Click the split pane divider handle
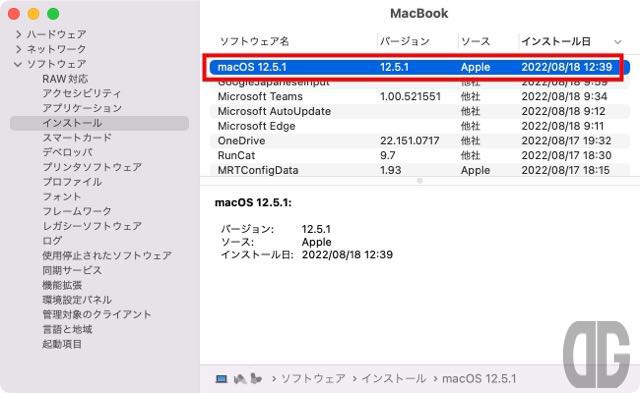The image size is (640, 393). (420, 181)
